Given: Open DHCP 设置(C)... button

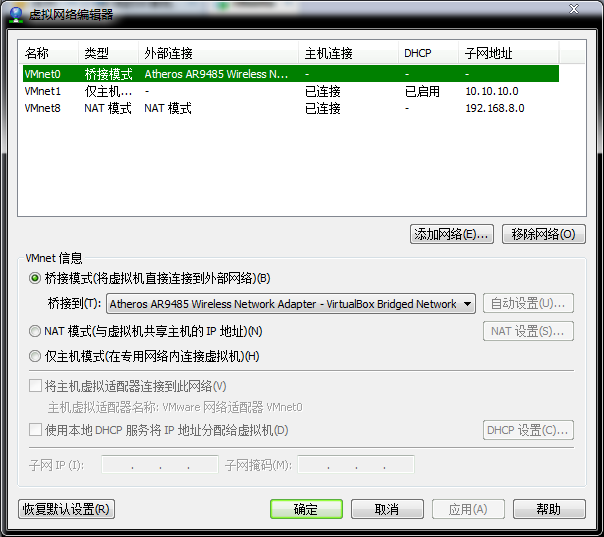Looking at the screenshot, I should 528,430.
